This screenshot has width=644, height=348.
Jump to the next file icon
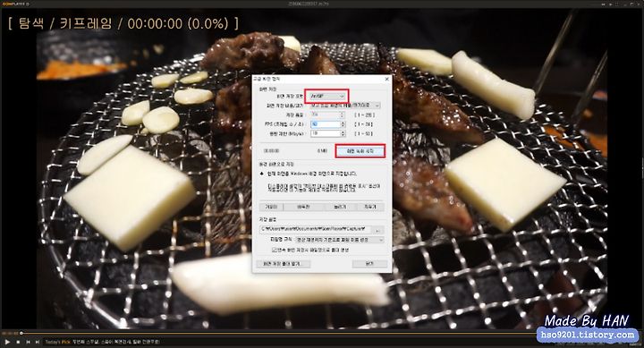coord(37,342)
